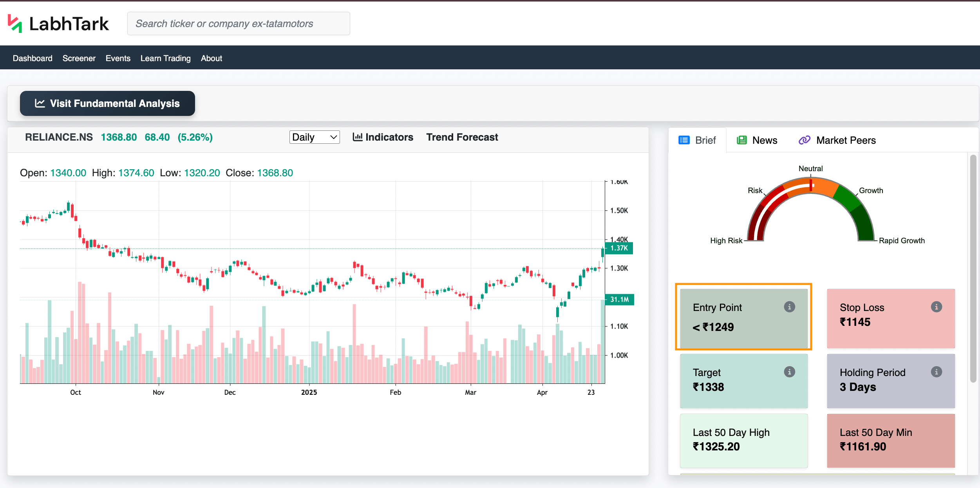Image resolution: width=980 pixels, height=488 pixels.
Task: Click the RELIANCE.NS ticker label
Action: tap(59, 137)
